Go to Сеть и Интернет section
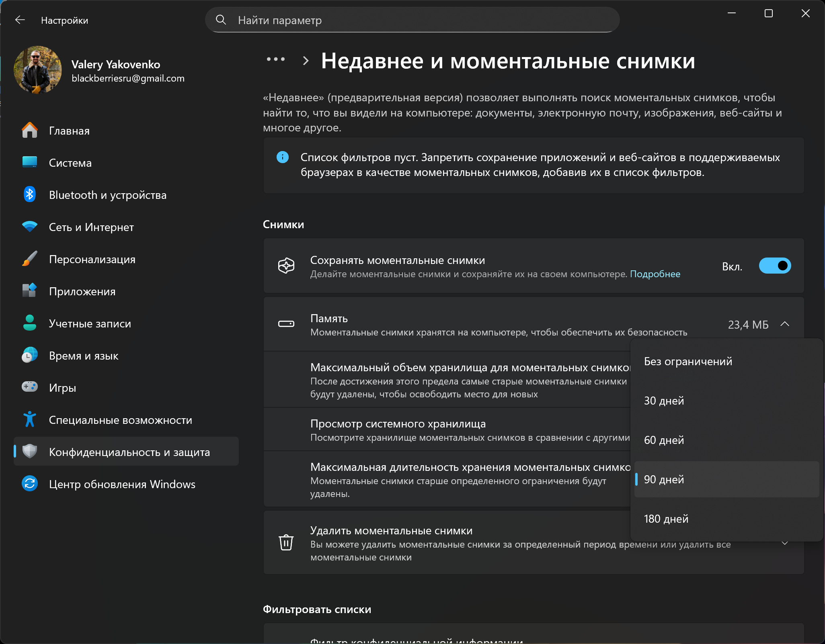 click(x=91, y=227)
